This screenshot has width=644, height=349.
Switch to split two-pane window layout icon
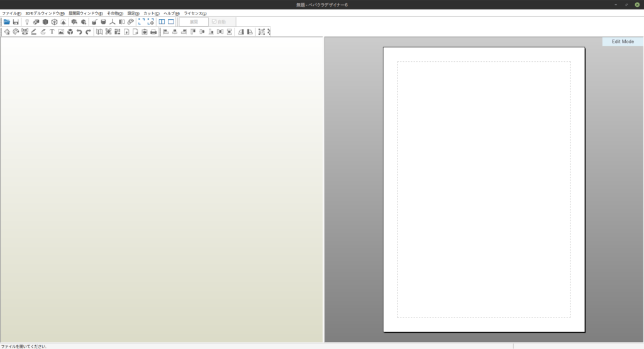(162, 22)
